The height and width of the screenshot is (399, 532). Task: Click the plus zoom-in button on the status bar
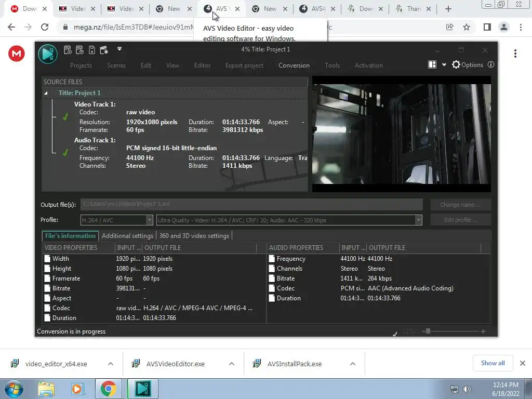[x=483, y=331]
